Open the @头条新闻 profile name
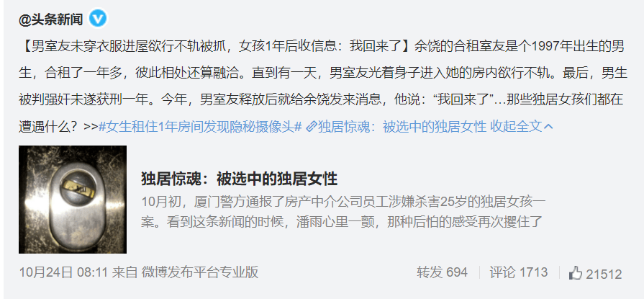Image resolution: width=644 pixels, height=299 pixels. click(51, 19)
